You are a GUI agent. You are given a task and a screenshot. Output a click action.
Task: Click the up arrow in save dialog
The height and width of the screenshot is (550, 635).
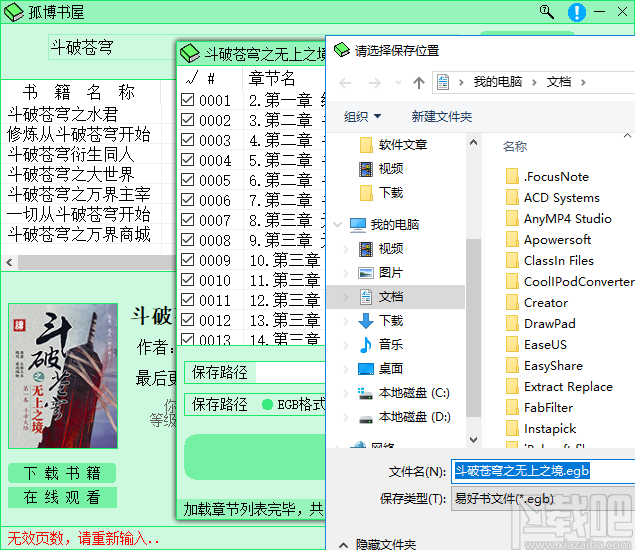(419, 83)
